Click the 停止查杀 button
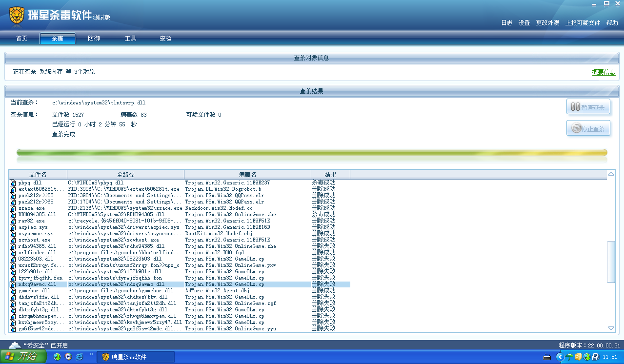 click(588, 128)
